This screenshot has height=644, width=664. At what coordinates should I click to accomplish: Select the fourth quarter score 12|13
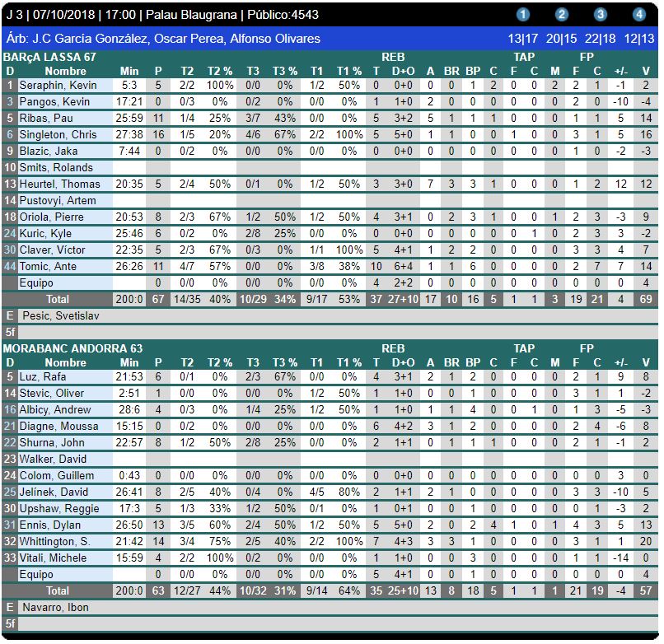coord(639,39)
